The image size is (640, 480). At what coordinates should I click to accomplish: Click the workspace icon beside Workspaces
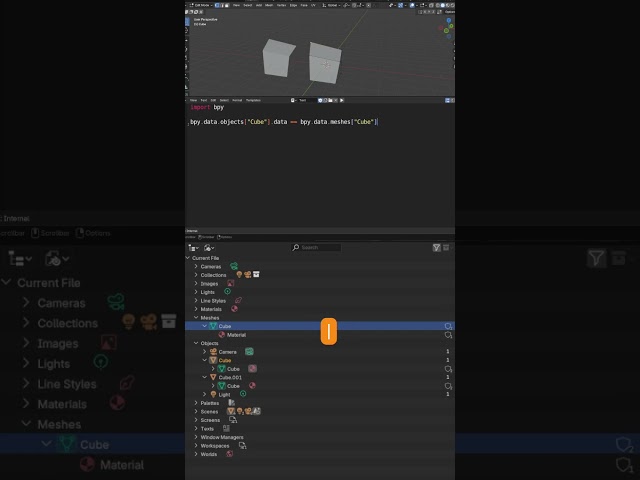[x=242, y=445]
